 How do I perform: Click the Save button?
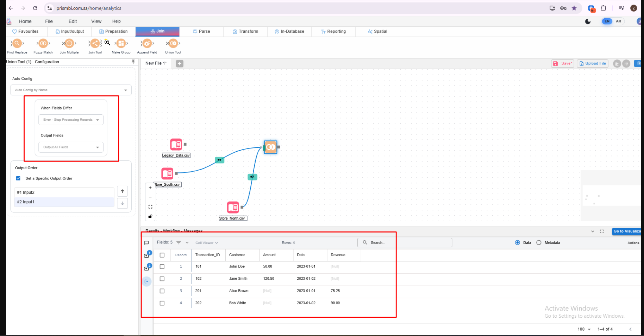pyautogui.click(x=562, y=64)
